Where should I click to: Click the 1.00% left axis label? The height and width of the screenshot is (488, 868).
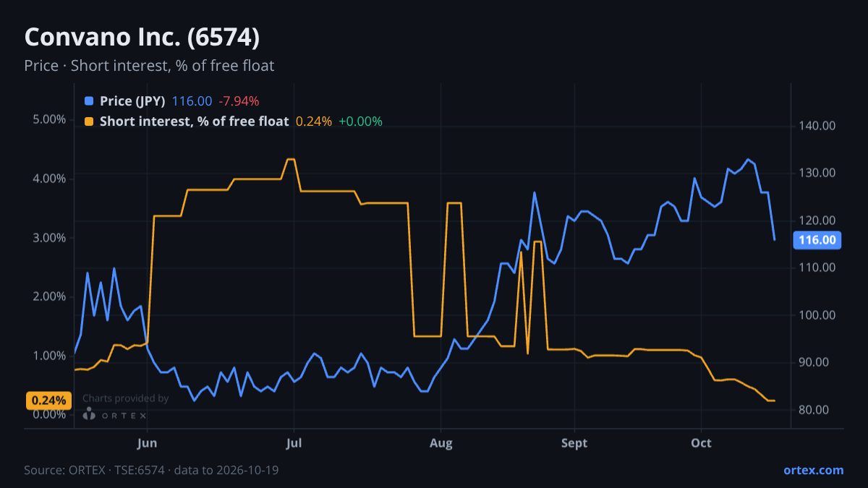click(x=49, y=356)
